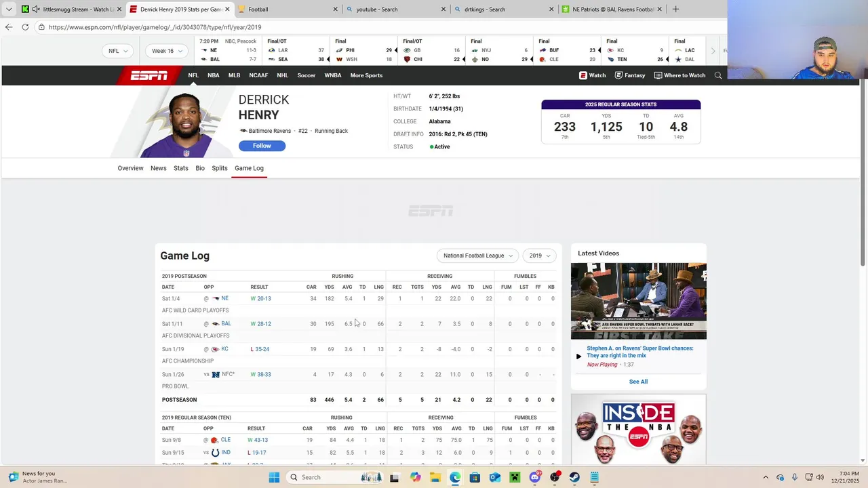Open Inside the NBA promo image
868x488 pixels.
pos(639,430)
